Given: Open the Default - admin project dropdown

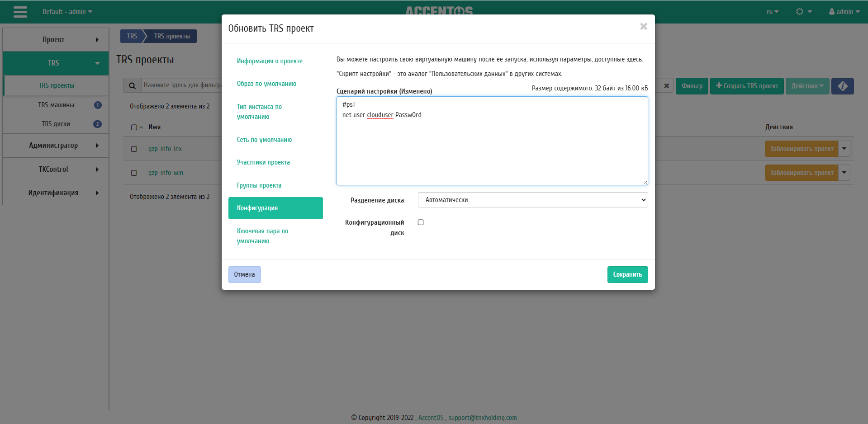Looking at the screenshot, I should click(x=67, y=12).
